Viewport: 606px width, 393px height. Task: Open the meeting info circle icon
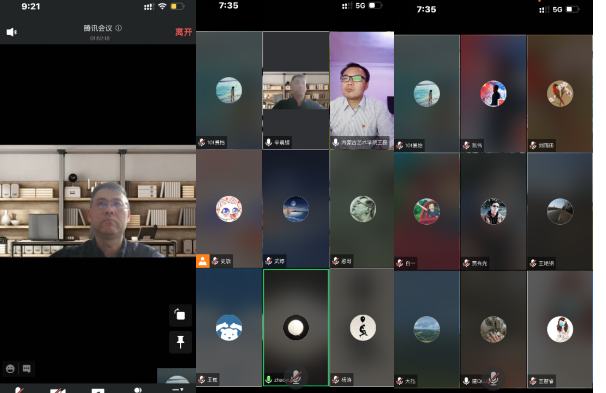(x=119, y=28)
